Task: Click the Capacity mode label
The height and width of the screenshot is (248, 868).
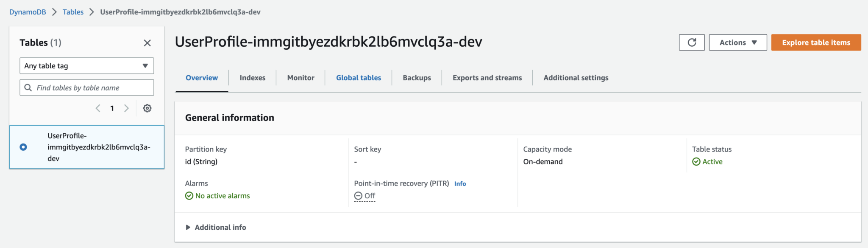Action: point(548,149)
